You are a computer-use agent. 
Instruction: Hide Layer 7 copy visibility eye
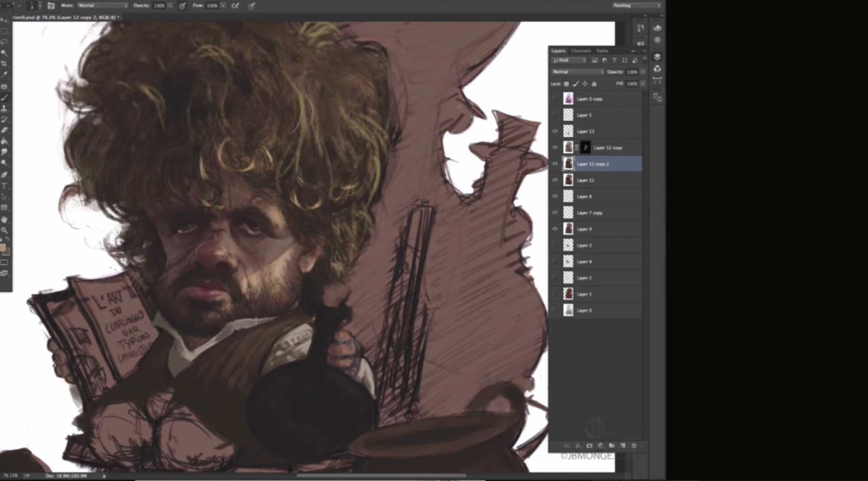point(555,213)
